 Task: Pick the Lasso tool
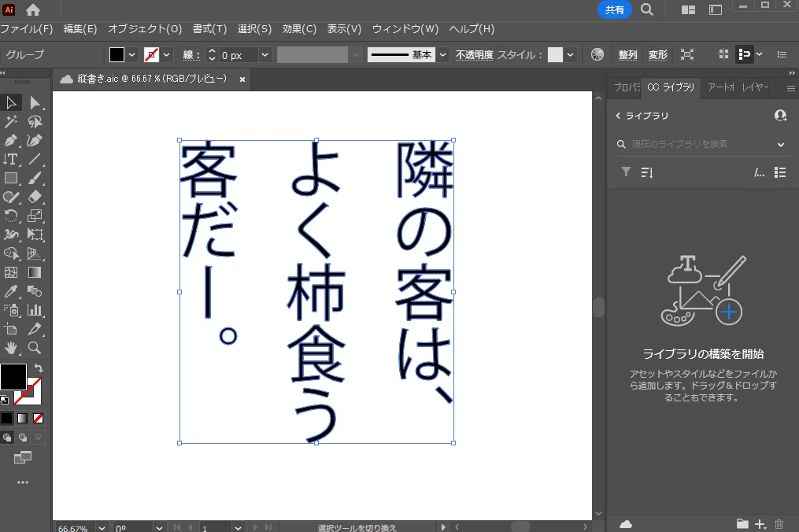click(34, 121)
